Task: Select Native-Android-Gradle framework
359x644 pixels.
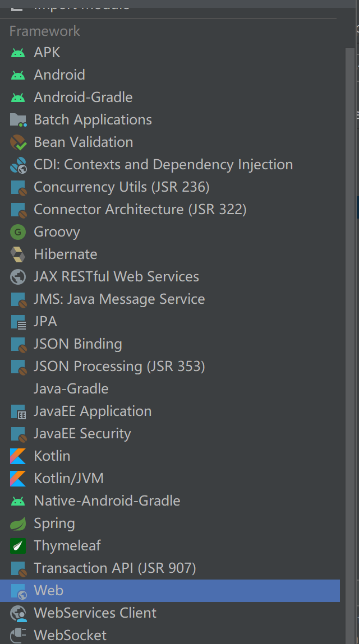Action: 170,501
